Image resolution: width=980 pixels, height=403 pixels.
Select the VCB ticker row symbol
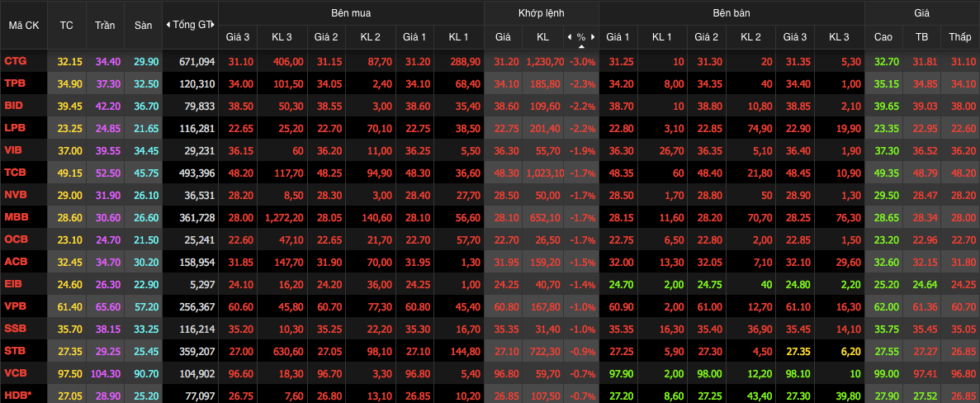pyautogui.click(x=15, y=373)
